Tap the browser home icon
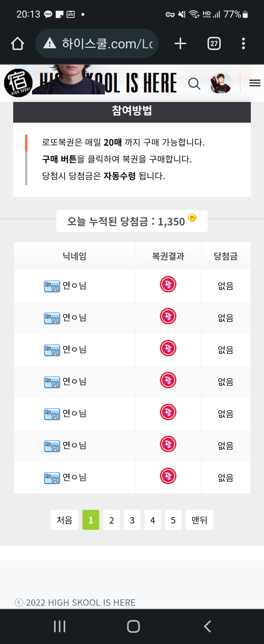The image size is (264, 644). pos(18,43)
